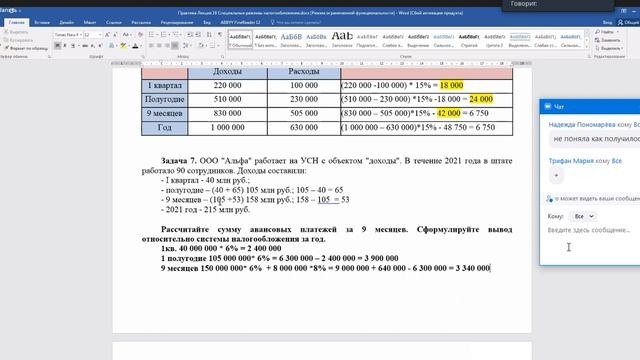Switch to the Ссылки ribbon tab
This screenshot has height=360, width=640.
[113, 22]
